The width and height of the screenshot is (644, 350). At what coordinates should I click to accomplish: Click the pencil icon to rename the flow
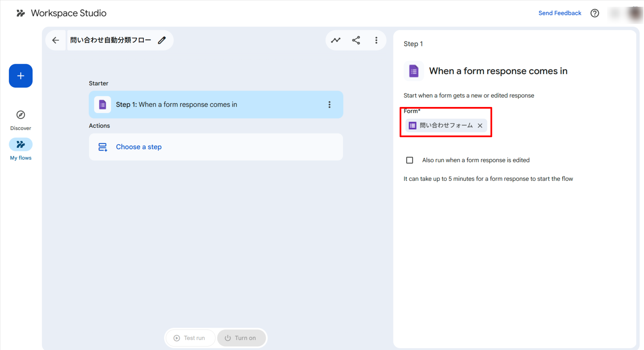(x=162, y=40)
